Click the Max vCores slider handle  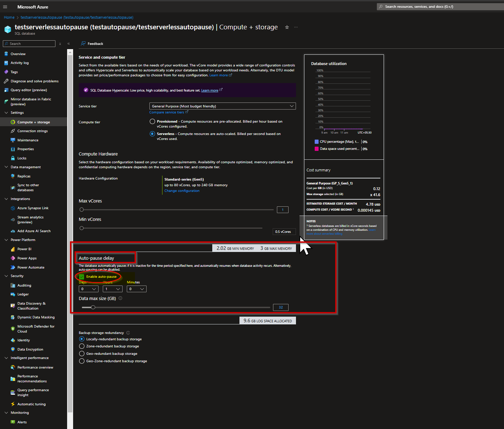(x=82, y=210)
